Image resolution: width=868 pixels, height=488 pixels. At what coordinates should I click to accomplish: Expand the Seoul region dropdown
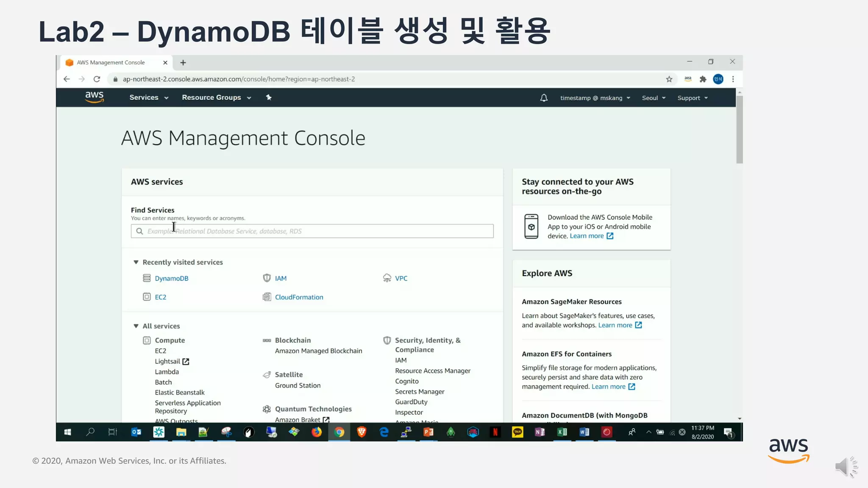654,98
